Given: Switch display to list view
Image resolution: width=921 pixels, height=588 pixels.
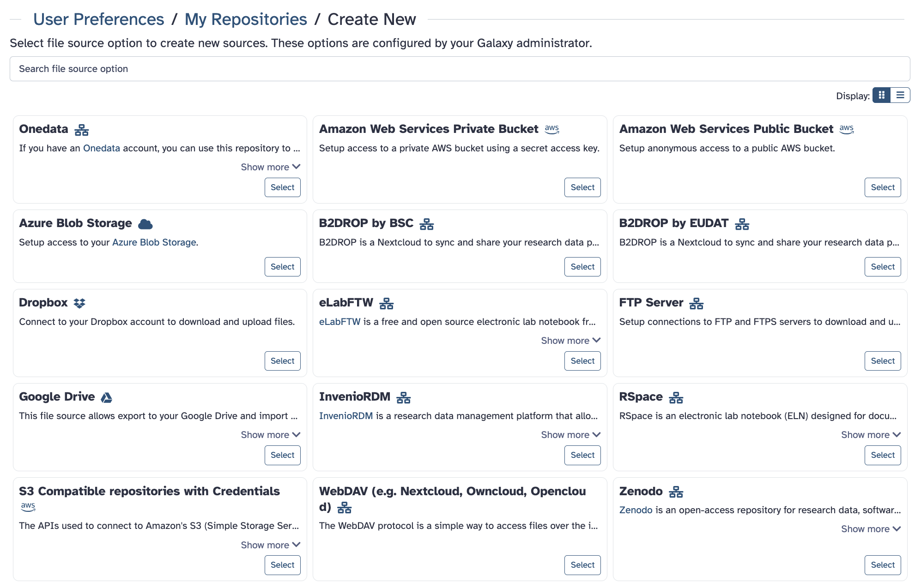Looking at the screenshot, I should (900, 95).
